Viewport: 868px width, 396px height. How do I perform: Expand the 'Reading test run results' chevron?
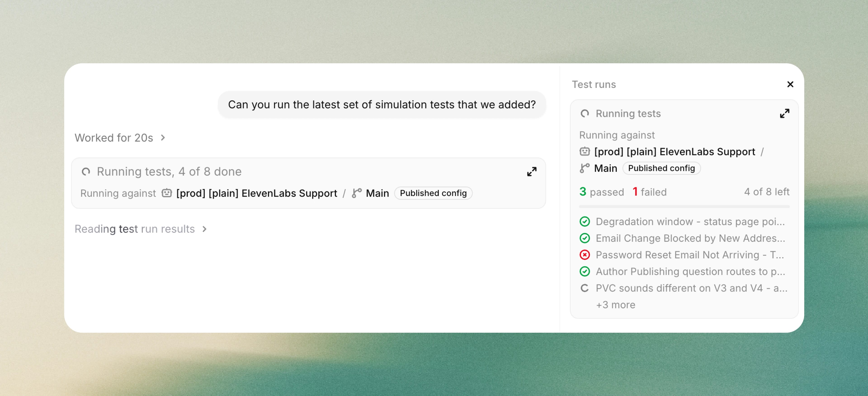tap(204, 229)
